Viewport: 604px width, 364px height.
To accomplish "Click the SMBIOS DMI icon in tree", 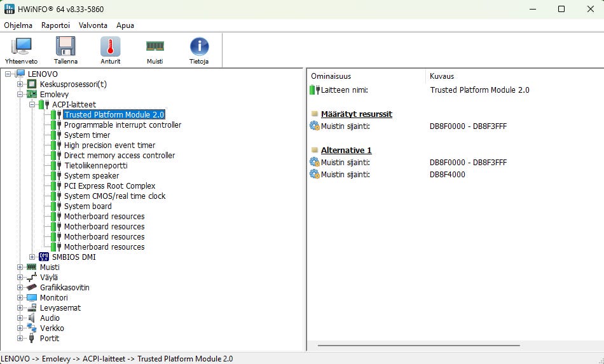I will [44, 257].
